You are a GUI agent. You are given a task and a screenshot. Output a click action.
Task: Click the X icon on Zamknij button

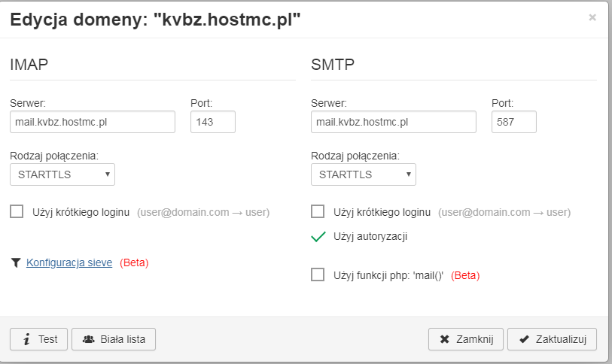coord(444,339)
